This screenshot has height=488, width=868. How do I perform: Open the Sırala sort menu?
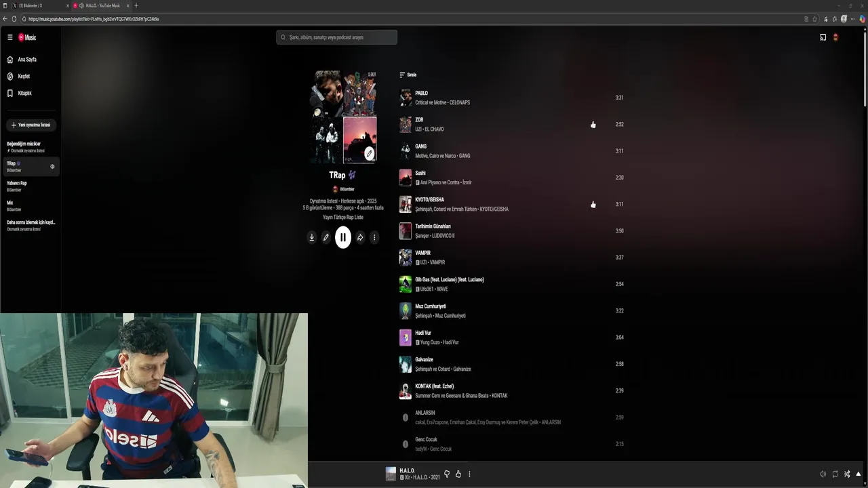(x=408, y=75)
